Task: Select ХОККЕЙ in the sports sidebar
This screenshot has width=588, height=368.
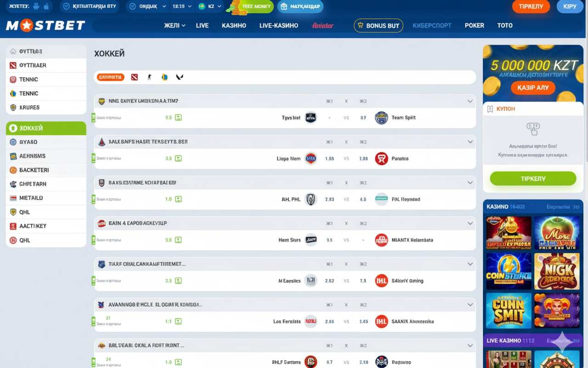Action: tap(46, 128)
